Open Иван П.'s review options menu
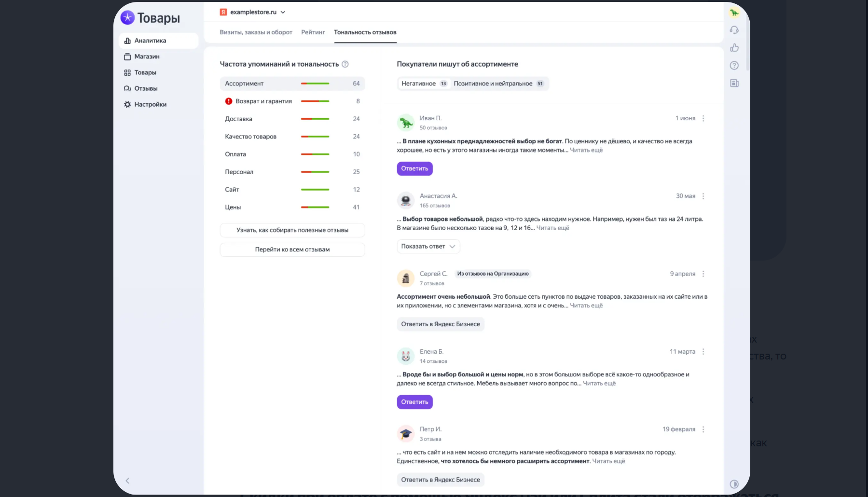This screenshot has height=497, width=868. pyautogui.click(x=703, y=118)
